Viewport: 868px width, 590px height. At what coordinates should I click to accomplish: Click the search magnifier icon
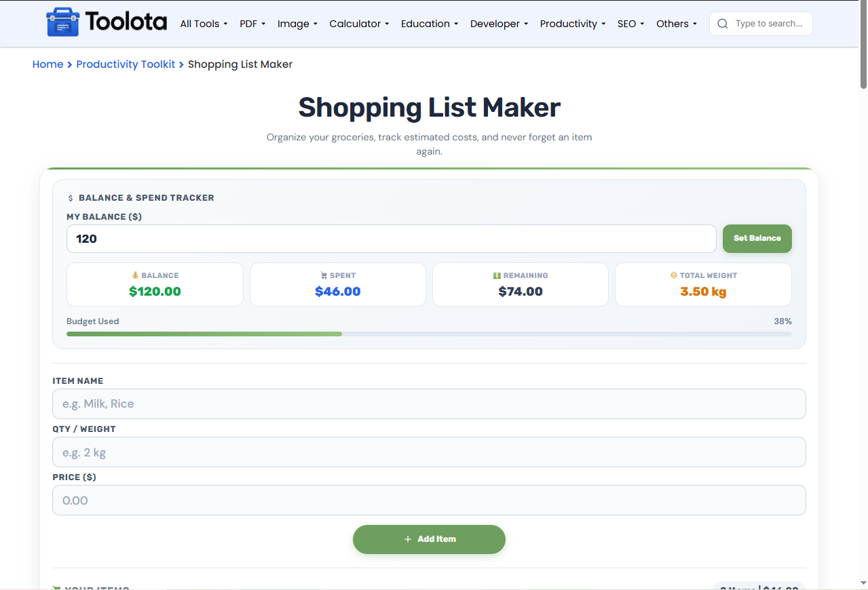click(x=723, y=24)
